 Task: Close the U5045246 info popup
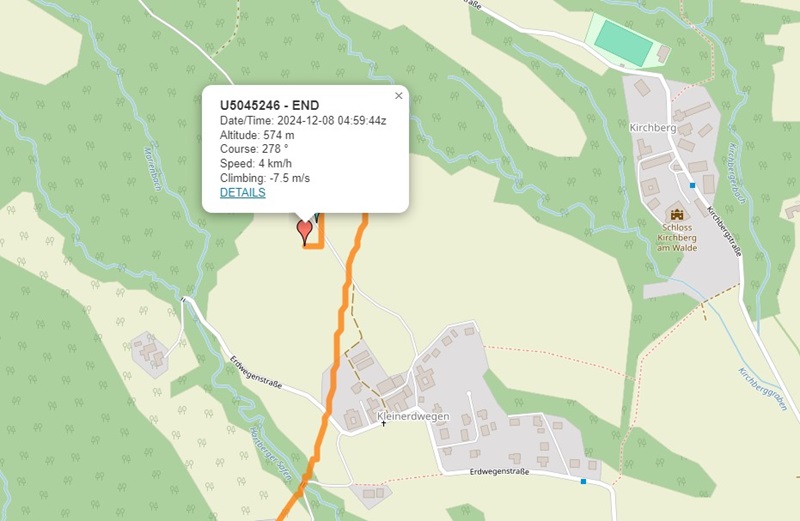(x=398, y=95)
